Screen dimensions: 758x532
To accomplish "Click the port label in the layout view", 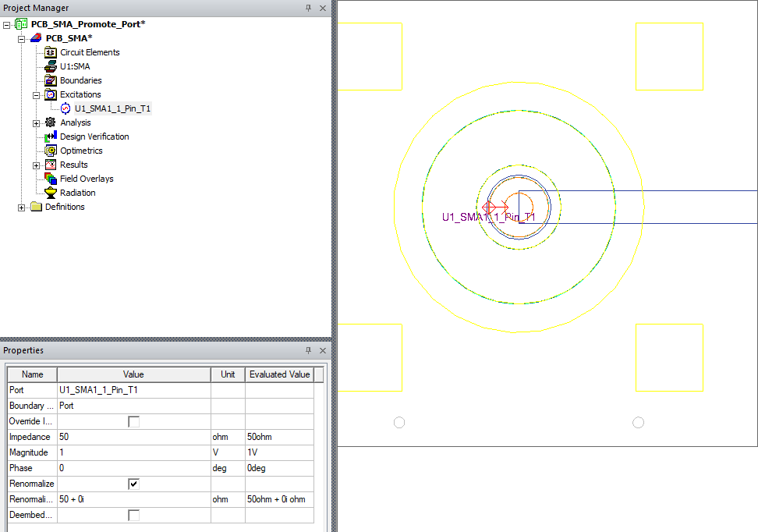I will [x=488, y=218].
